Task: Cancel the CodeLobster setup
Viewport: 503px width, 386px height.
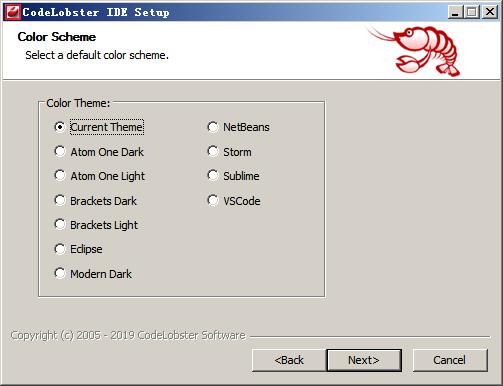Action: pos(450,360)
